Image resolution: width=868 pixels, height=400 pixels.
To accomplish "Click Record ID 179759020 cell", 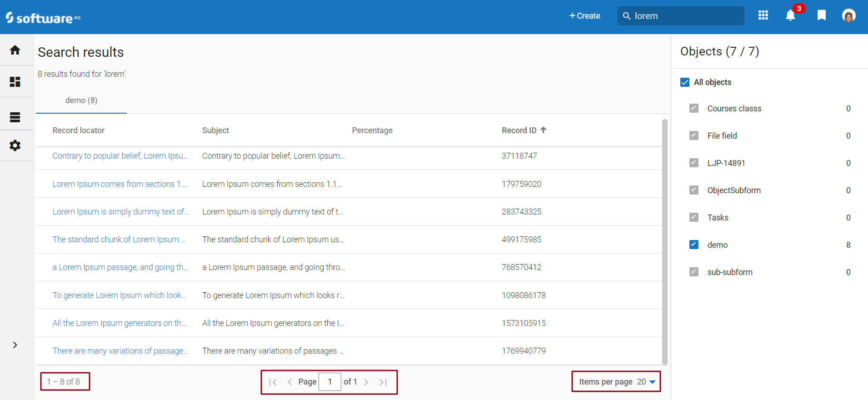I will tap(522, 184).
